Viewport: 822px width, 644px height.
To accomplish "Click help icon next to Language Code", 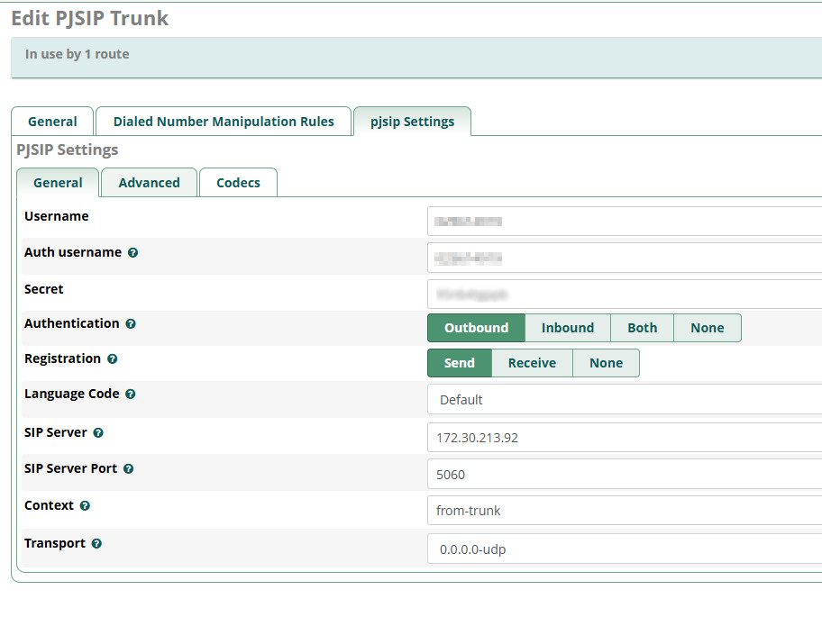I will click(131, 395).
